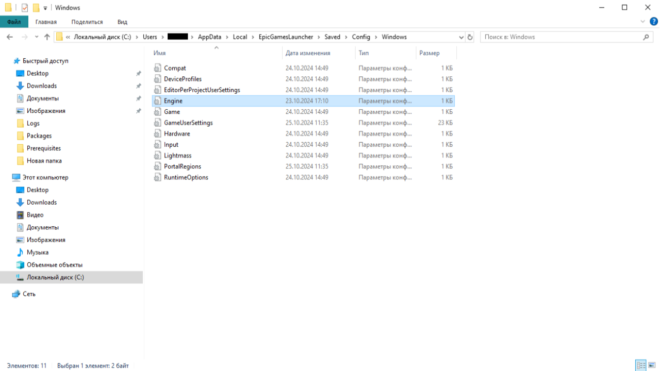The height and width of the screenshot is (371, 660).
Task: Click the Быстрый доступ star icon
Action: (16, 61)
